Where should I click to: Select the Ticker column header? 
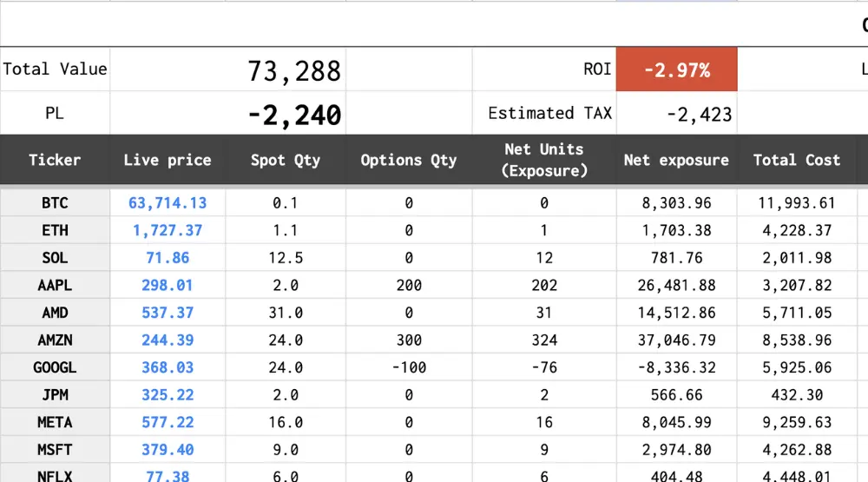[55, 160]
